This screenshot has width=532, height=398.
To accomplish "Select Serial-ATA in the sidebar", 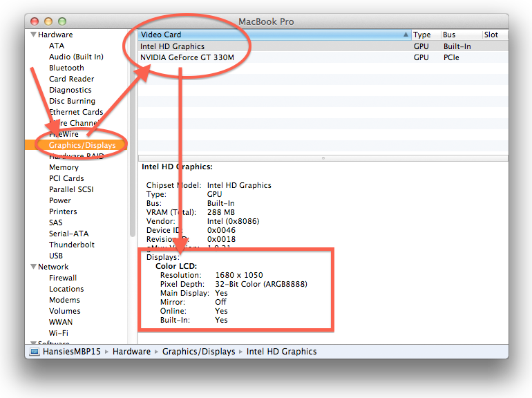I will tap(69, 234).
